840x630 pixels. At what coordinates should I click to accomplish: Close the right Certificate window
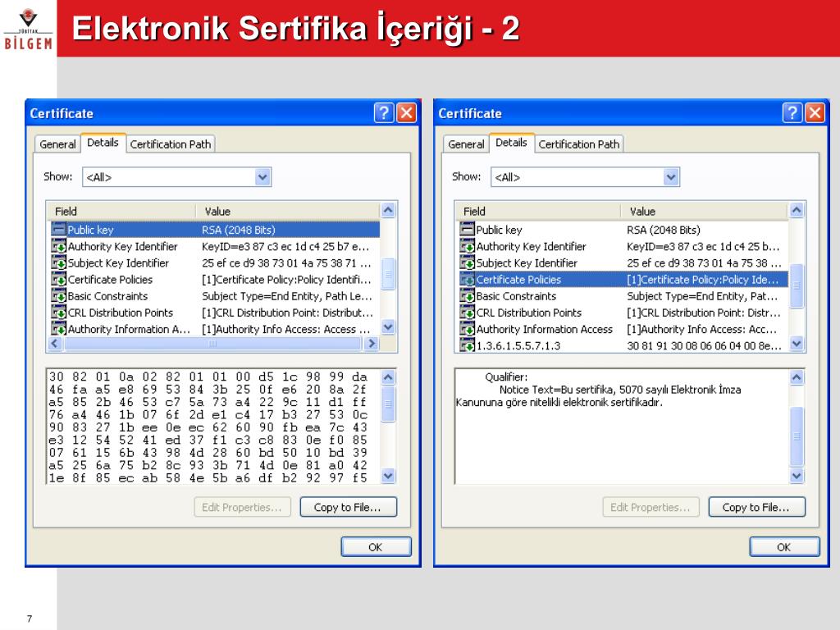815,113
